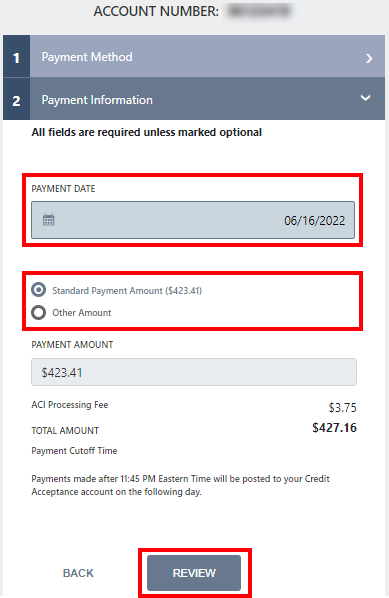Expand the Payment Method section chevron
389x598 pixels.
click(x=369, y=58)
